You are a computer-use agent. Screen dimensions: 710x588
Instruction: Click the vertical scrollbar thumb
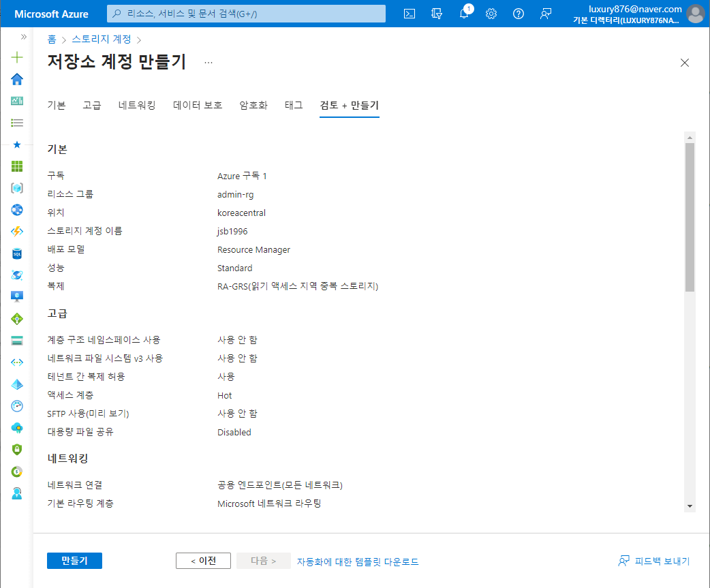pos(690,217)
